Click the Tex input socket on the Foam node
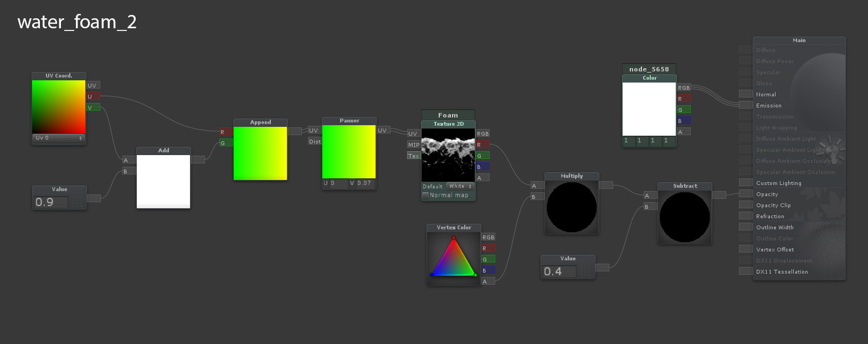The width and height of the screenshot is (868, 344). point(413,156)
